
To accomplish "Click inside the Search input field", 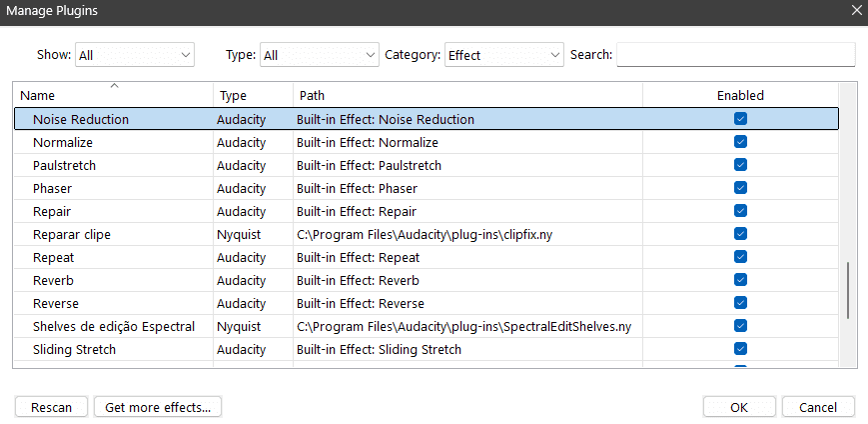I will [x=736, y=54].
